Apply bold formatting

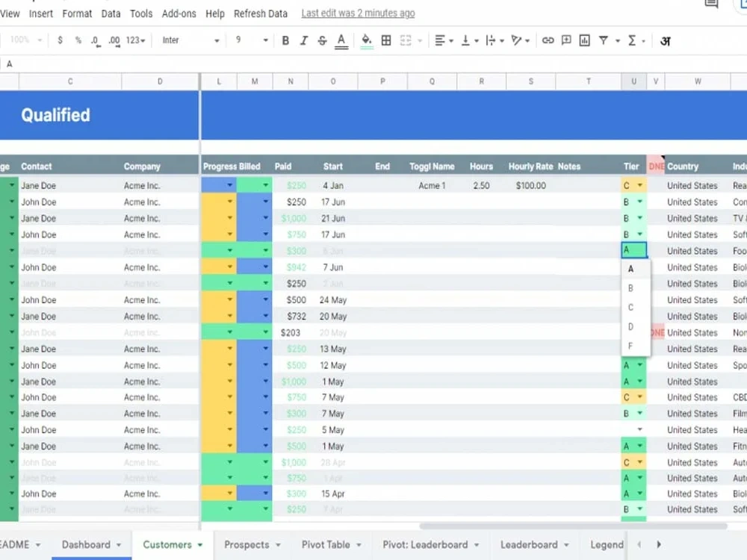pos(285,40)
